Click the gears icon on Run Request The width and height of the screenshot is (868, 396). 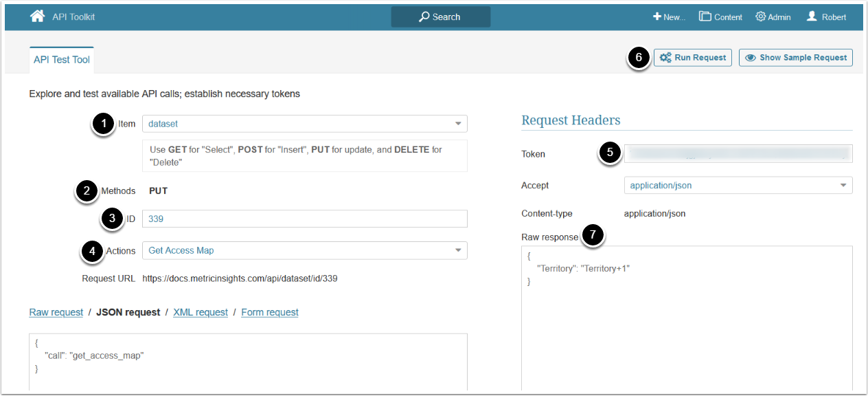pyautogui.click(x=665, y=58)
